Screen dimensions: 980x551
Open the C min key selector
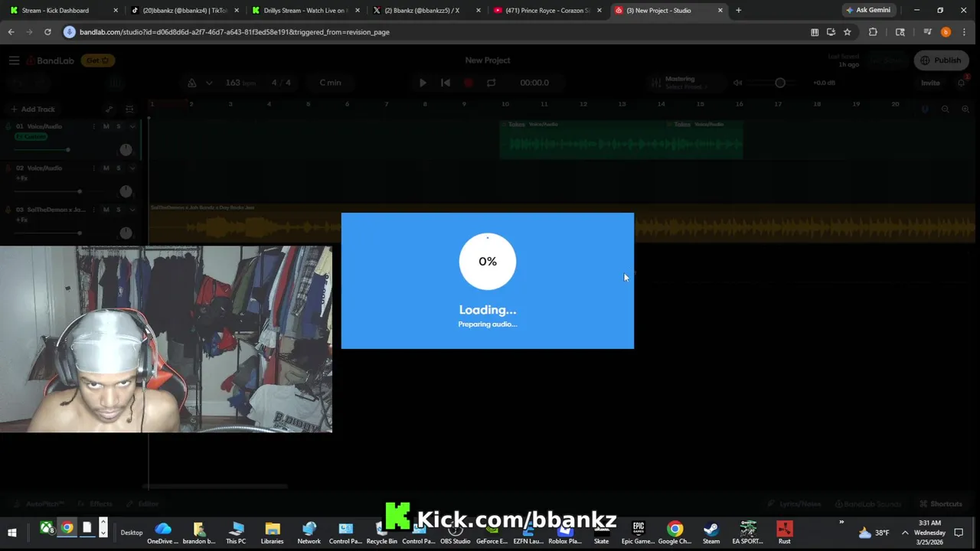click(331, 83)
